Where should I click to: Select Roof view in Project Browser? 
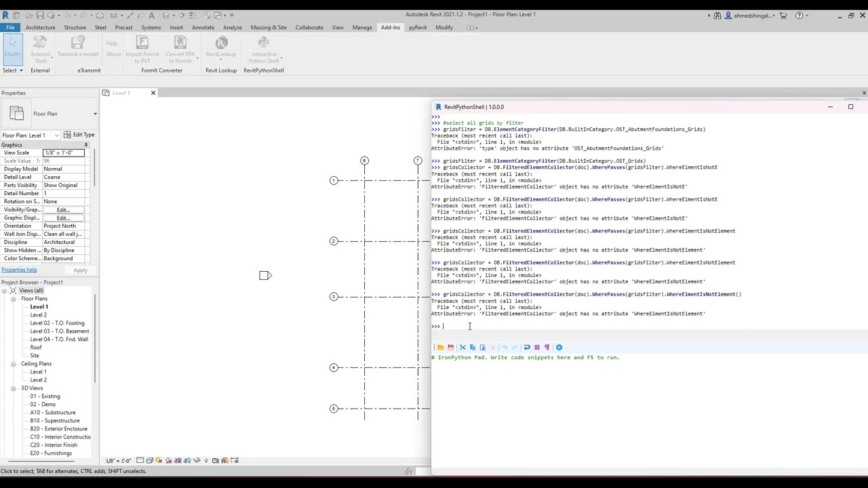click(x=35, y=348)
